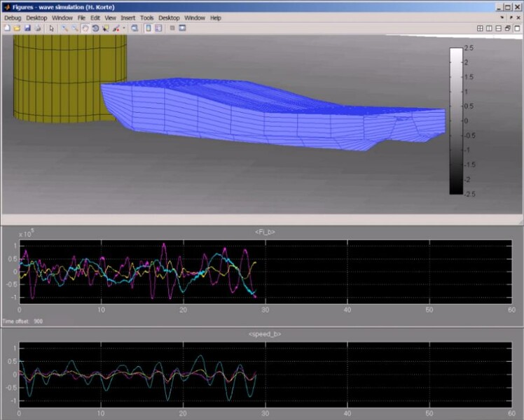Viewport: 524px width, 420px height.
Task: Open the Help menu
Action: pos(215,17)
